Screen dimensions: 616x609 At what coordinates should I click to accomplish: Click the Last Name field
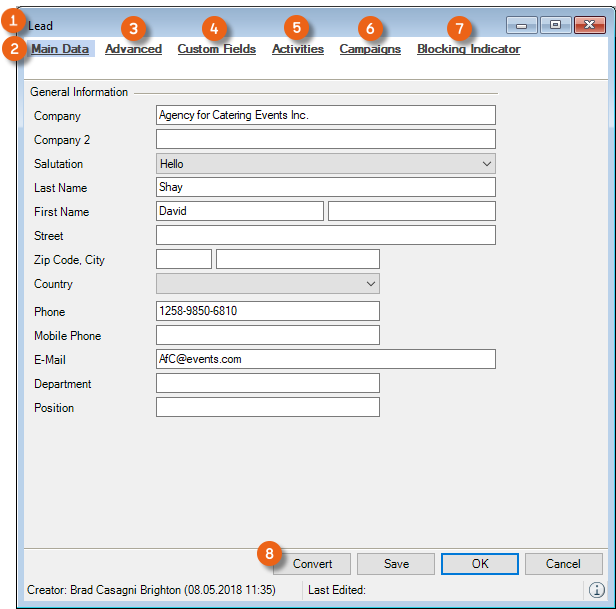click(x=326, y=188)
